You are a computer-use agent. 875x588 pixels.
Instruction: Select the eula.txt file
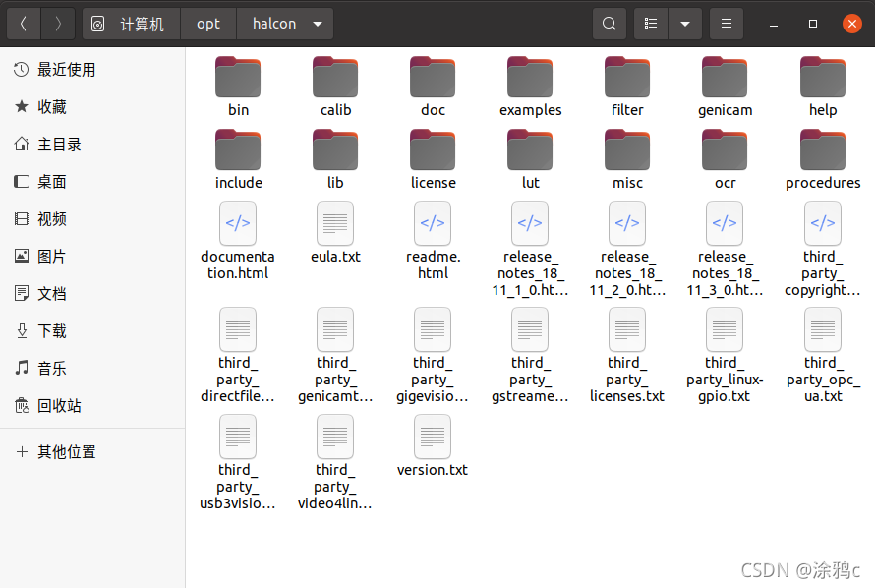(334, 223)
